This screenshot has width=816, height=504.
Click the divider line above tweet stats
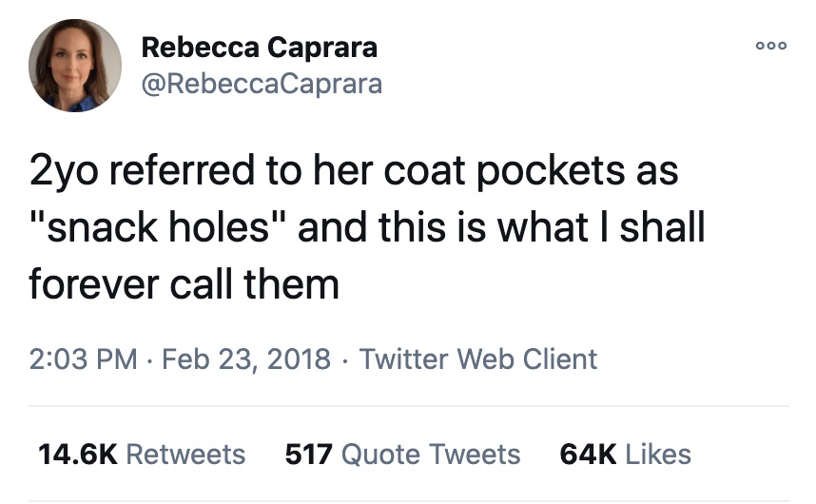click(x=409, y=406)
